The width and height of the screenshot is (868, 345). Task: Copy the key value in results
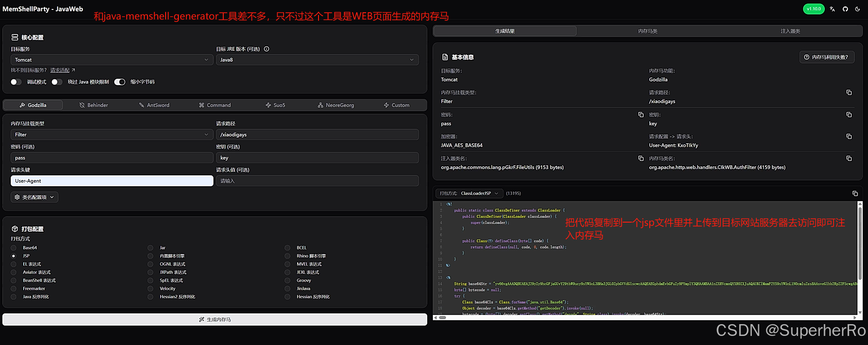click(x=849, y=115)
